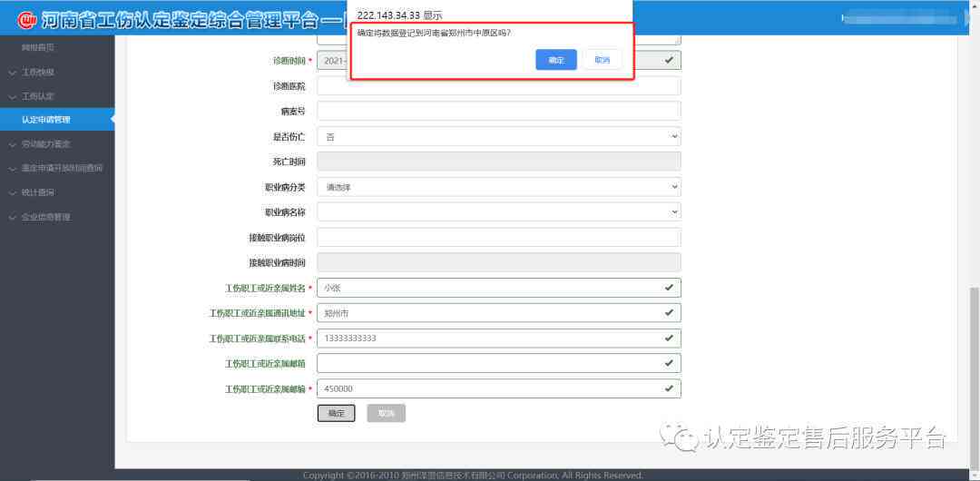Click the checkmark icon in the 小张 field

pos(669,287)
